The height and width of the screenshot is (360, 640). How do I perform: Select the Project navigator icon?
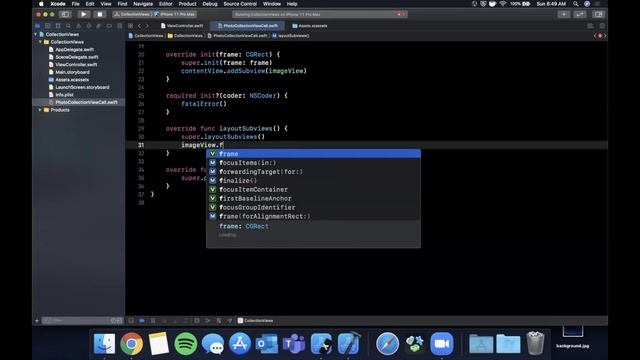click(38, 26)
